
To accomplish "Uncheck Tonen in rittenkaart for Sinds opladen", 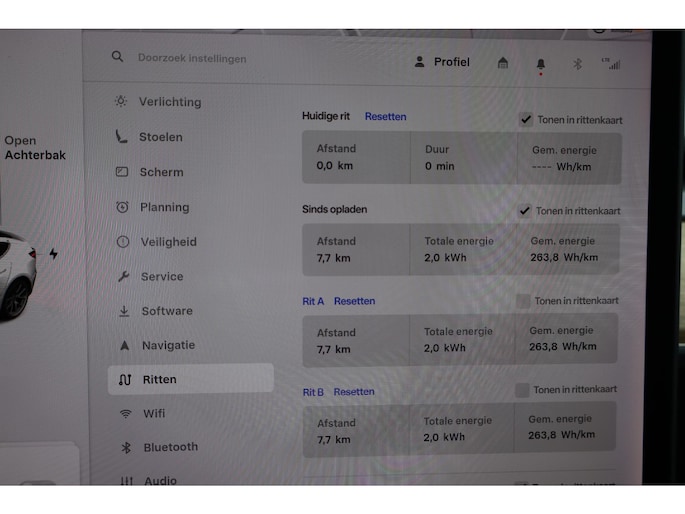I will pyautogui.click(x=525, y=211).
